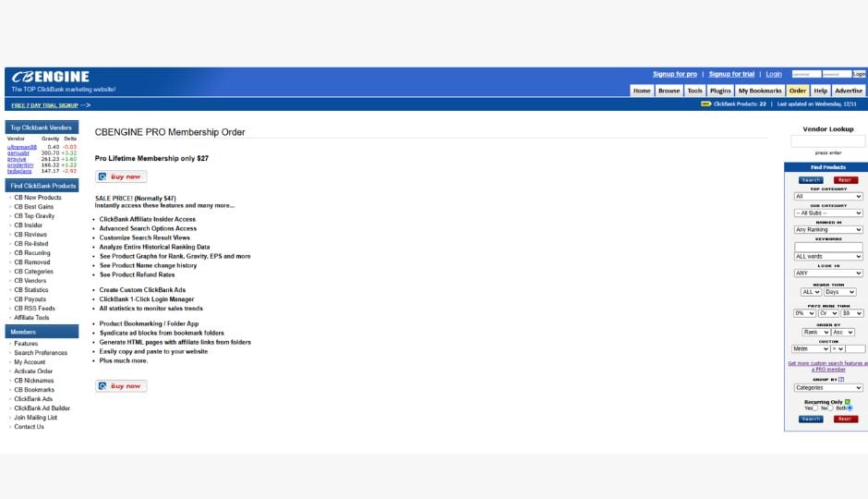Open the Newer Than ALL dropdown

[x=811, y=292]
